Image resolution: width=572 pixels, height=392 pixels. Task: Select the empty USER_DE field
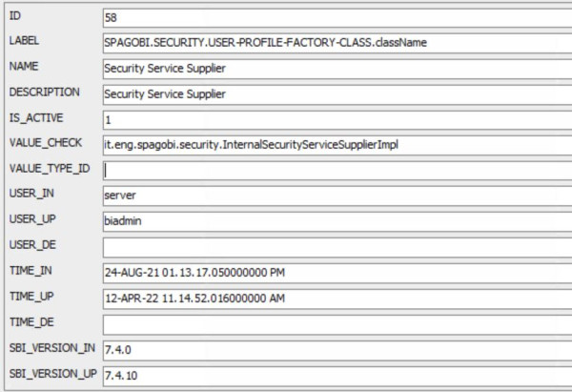[x=337, y=247]
